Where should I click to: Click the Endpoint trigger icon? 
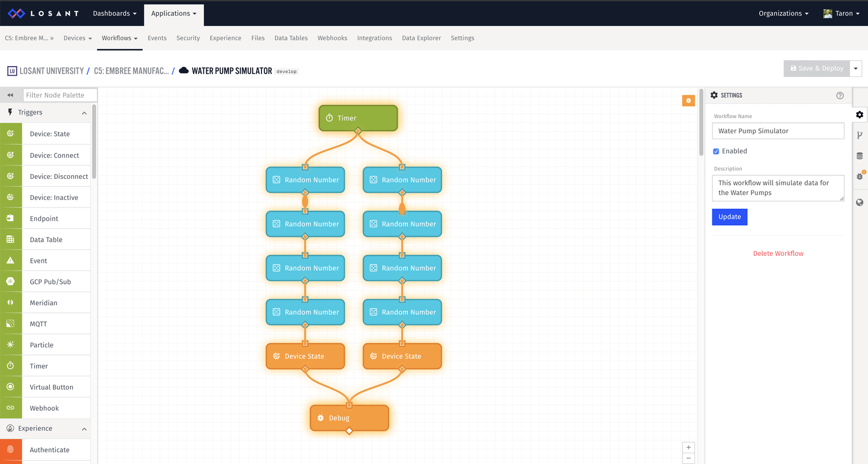pos(11,218)
